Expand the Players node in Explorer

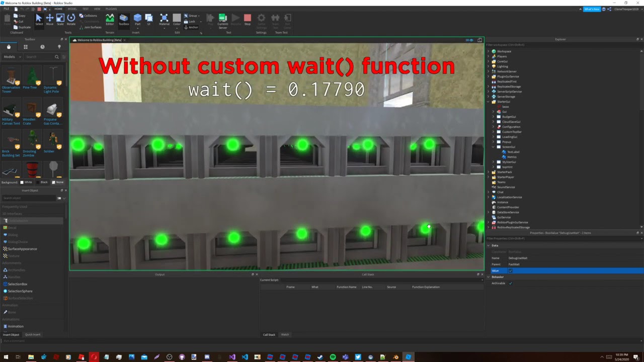[x=488, y=56]
